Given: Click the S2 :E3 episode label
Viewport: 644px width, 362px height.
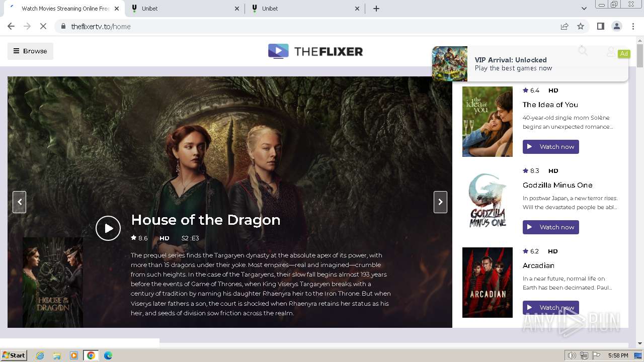Looking at the screenshot, I should click(190, 238).
